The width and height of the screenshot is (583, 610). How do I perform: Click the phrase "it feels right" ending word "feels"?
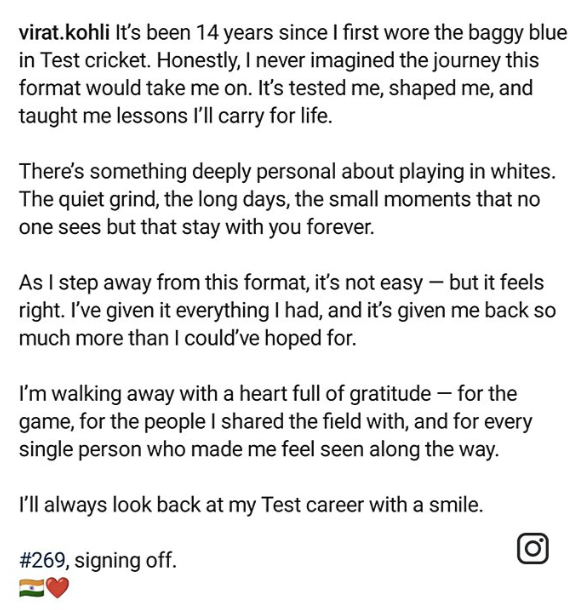[521, 282]
